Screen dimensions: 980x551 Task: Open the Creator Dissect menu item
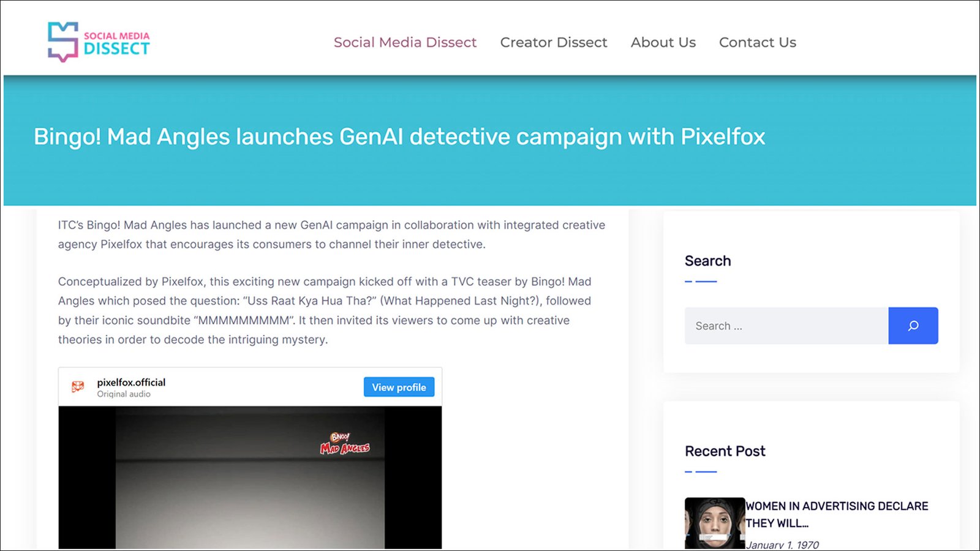(554, 42)
